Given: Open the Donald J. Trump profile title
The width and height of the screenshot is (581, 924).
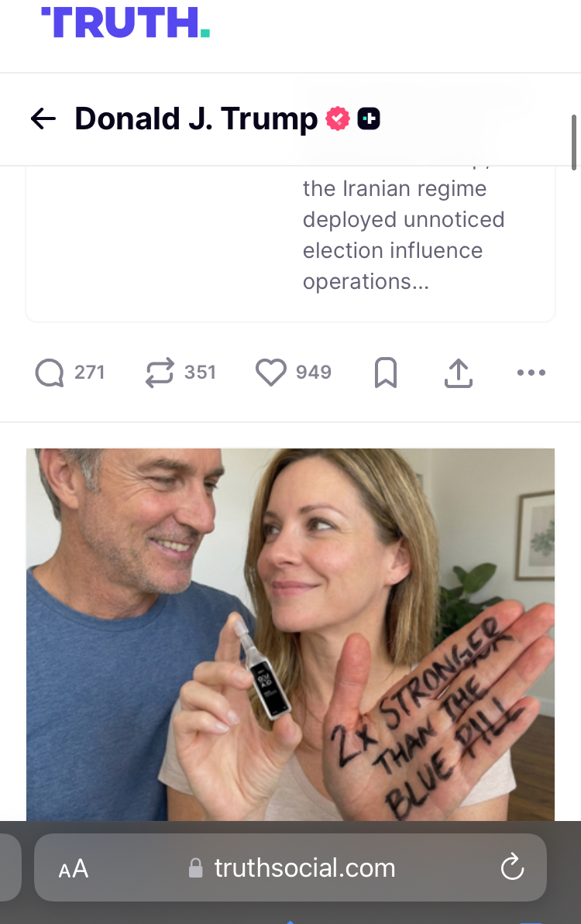Looking at the screenshot, I should tap(196, 119).
